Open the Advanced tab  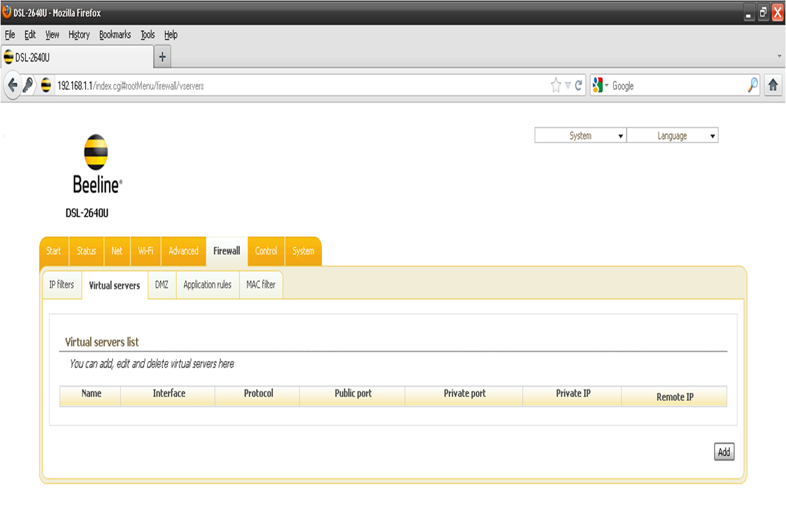click(x=183, y=251)
